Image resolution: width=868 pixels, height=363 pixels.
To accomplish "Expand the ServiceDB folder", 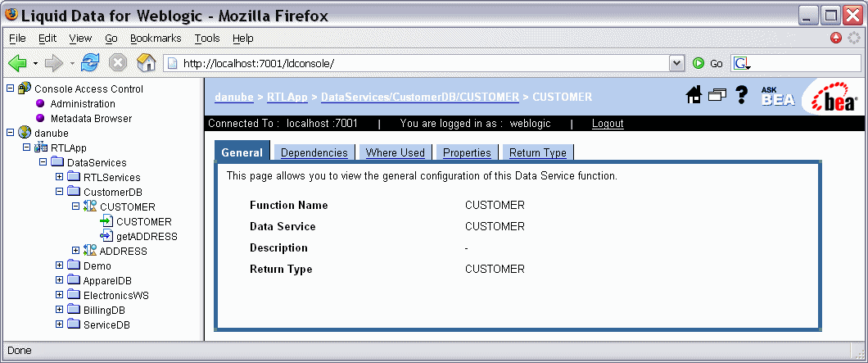I will coord(59,324).
